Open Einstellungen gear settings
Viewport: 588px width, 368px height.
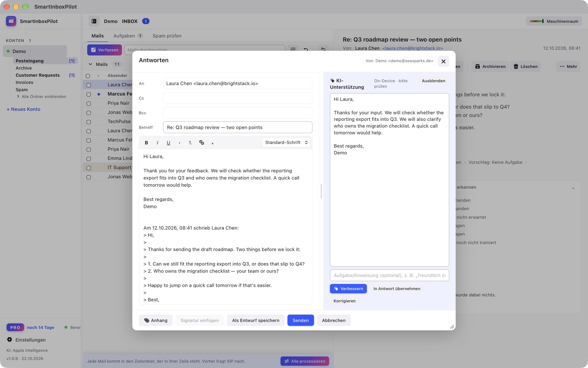[9, 340]
